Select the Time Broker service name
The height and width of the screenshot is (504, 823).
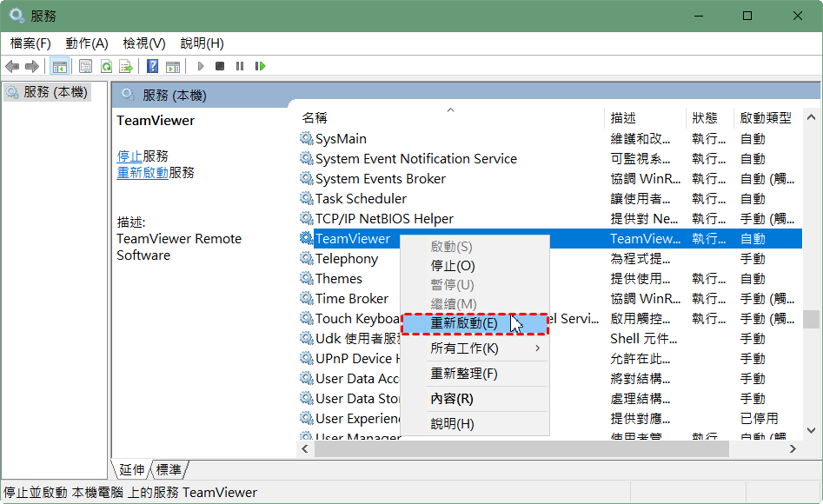click(352, 299)
